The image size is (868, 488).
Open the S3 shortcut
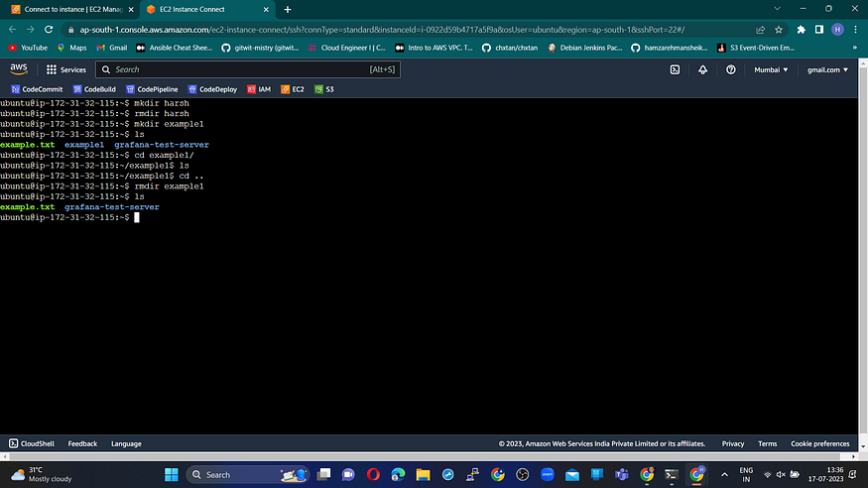pyautogui.click(x=323, y=89)
